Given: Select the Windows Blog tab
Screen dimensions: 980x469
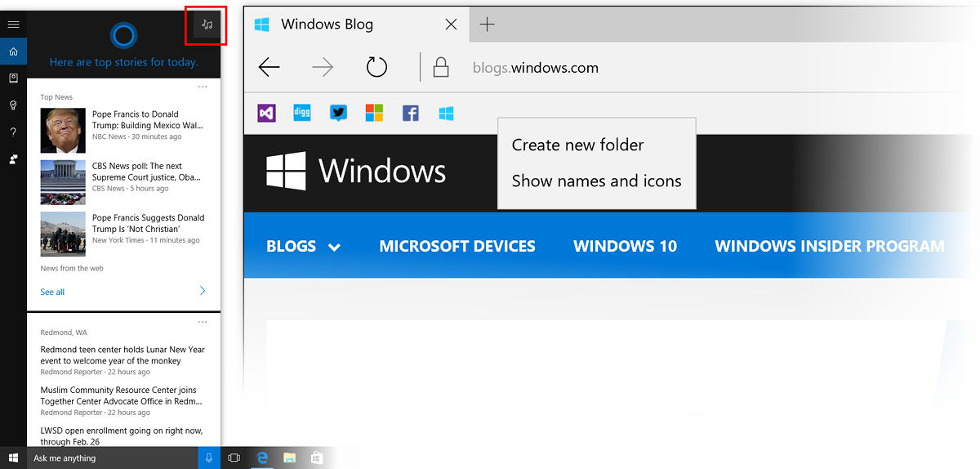Looking at the screenshot, I should [356, 25].
